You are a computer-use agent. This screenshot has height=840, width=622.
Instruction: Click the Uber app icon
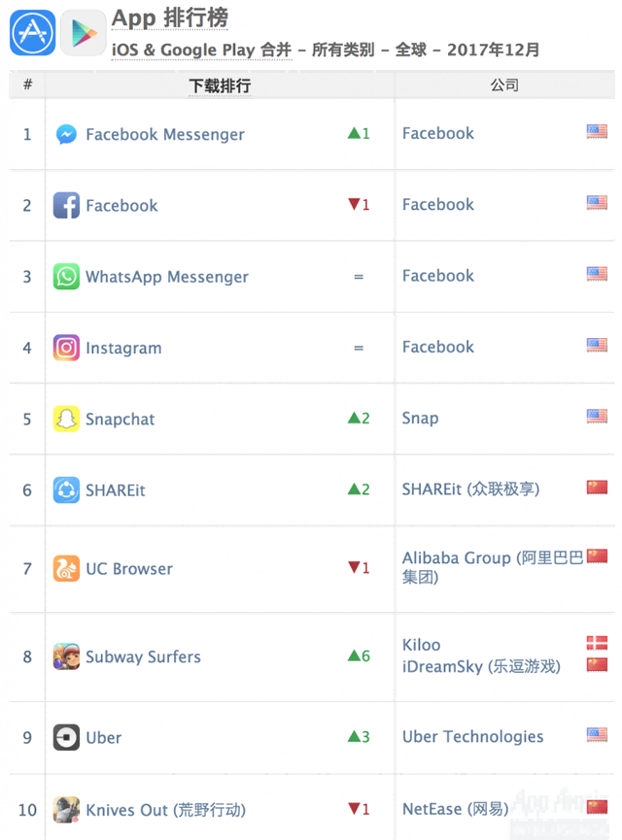click(x=66, y=737)
